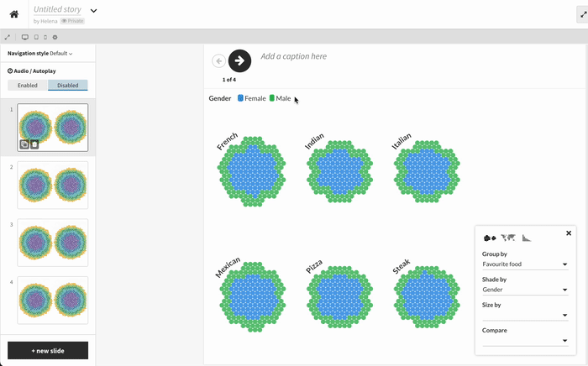Go to the next slide arrow
This screenshot has width=588, height=366.
pos(239,60)
